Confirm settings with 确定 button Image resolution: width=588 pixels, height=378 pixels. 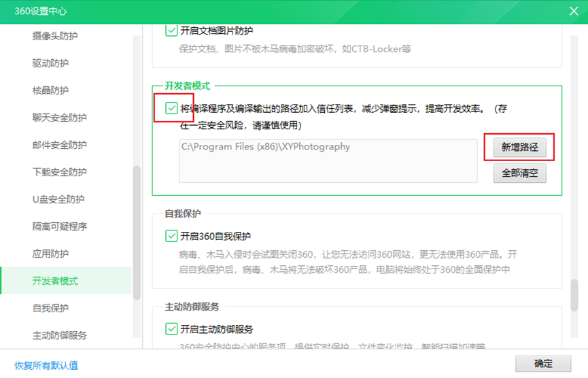(x=543, y=364)
